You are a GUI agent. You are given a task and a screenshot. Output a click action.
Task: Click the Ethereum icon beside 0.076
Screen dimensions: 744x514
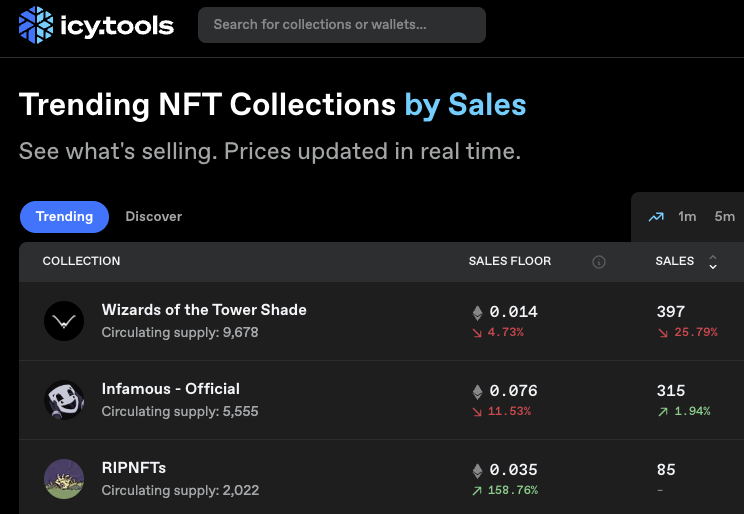[477, 391]
